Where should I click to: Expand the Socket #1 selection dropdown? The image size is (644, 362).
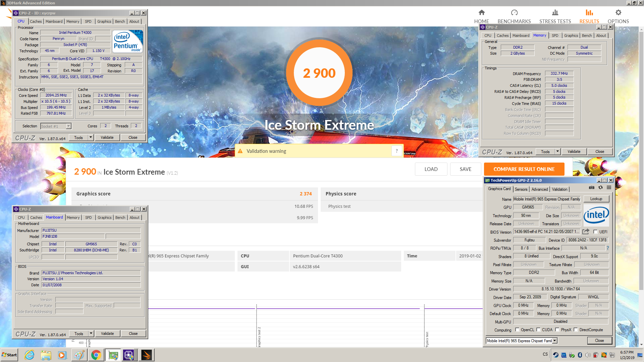[x=68, y=126]
